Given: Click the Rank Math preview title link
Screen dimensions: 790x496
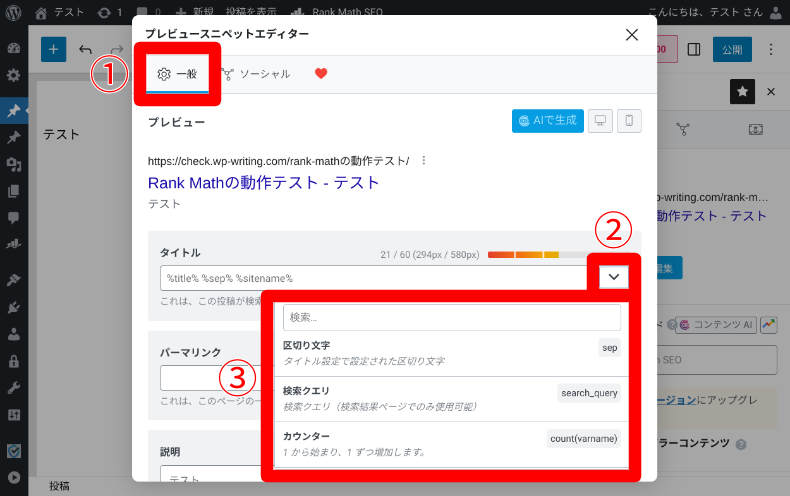Looking at the screenshot, I should point(263,183).
